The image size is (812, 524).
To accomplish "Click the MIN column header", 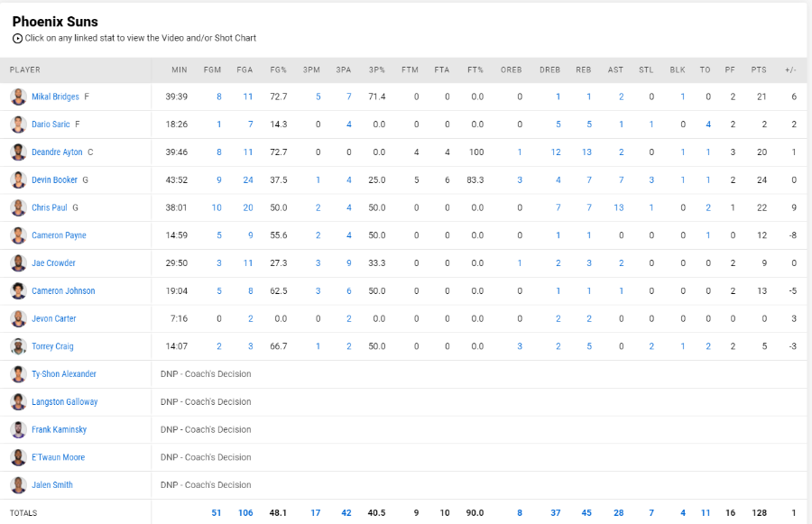I will click(x=180, y=70).
